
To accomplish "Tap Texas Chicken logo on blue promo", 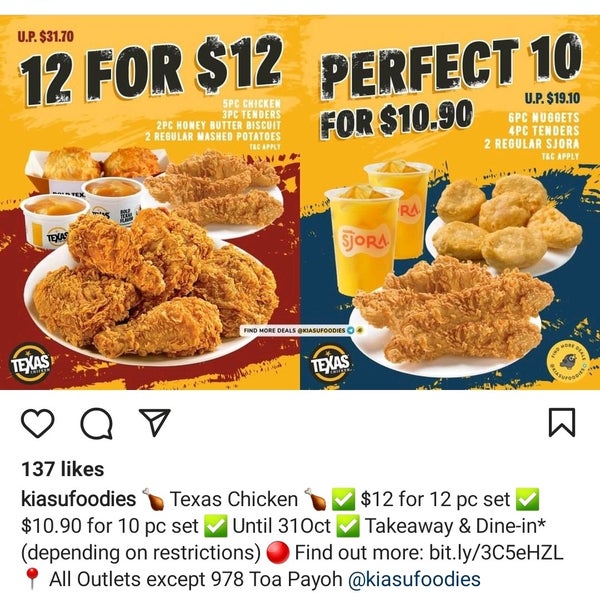I will (x=330, y=363).
